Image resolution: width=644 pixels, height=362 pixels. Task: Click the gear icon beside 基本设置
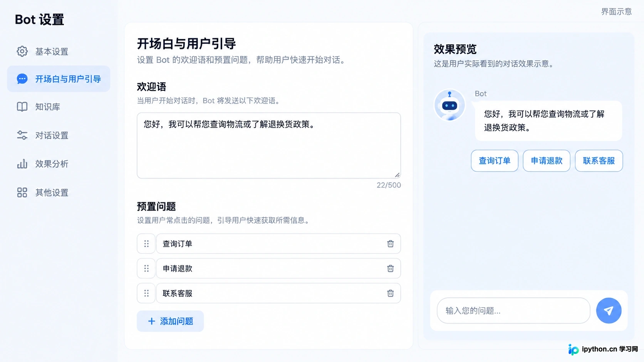click(22, 51)
